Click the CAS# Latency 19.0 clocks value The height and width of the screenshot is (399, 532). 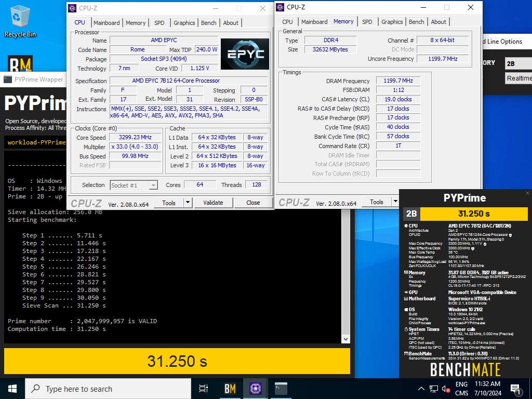click(x=398, y=99)
